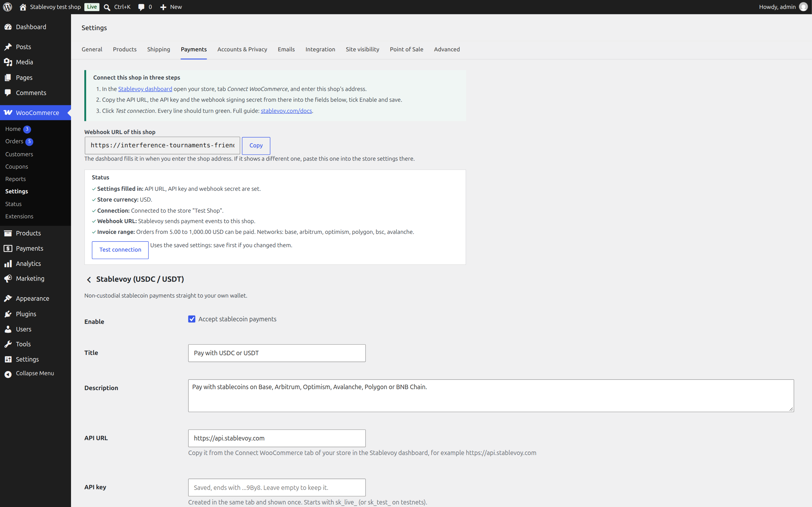Collapse the admin sidebar menu

pos(36,374)
